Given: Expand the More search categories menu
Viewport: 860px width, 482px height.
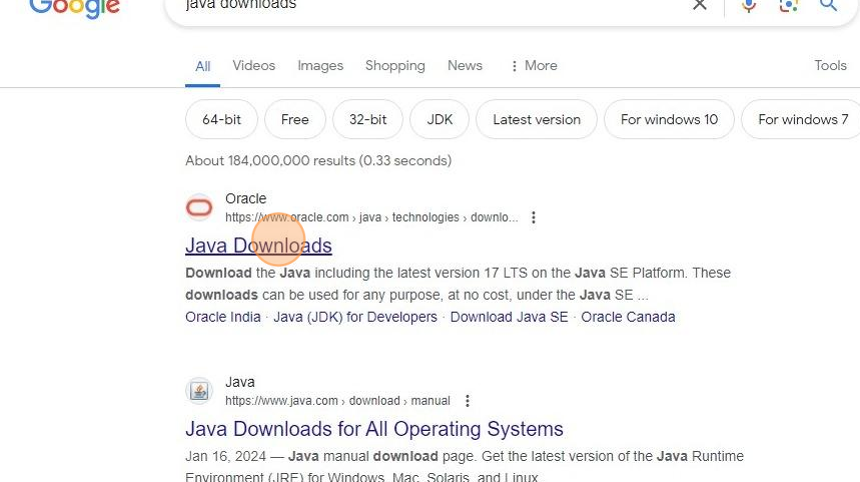Looking at the screenshot, I should pyautogui.click(x=534, y=66).
